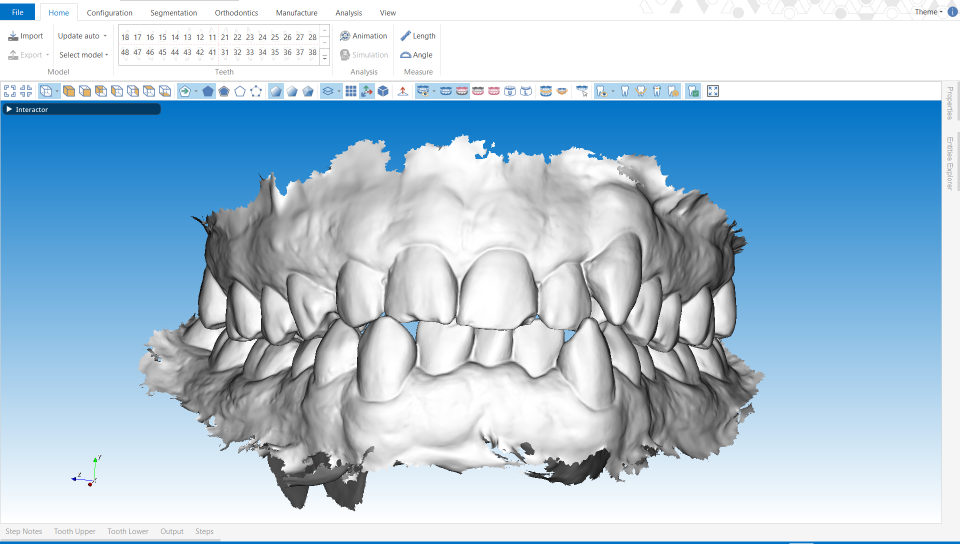Toggle the grid display icon
Screen dimensions: 960x544
[351, 91]
